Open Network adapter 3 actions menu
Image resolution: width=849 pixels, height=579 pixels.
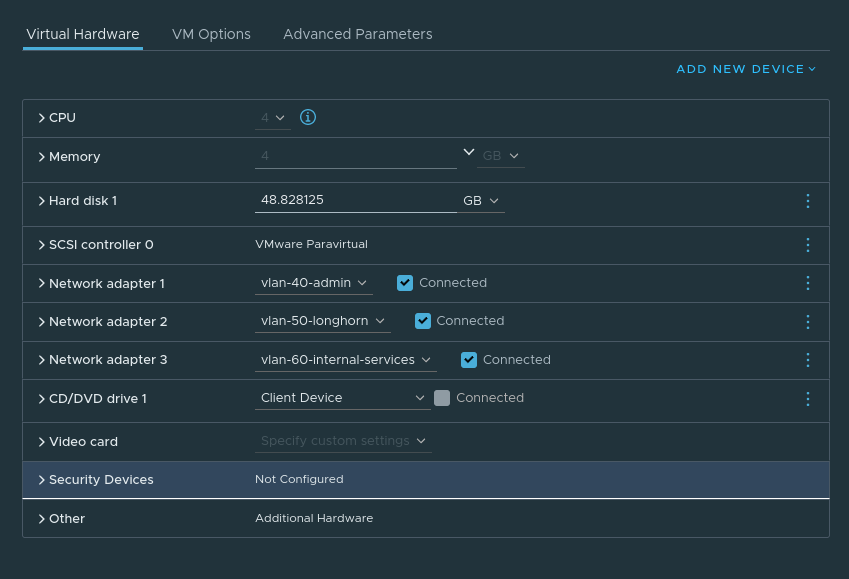tap(807, 360)
